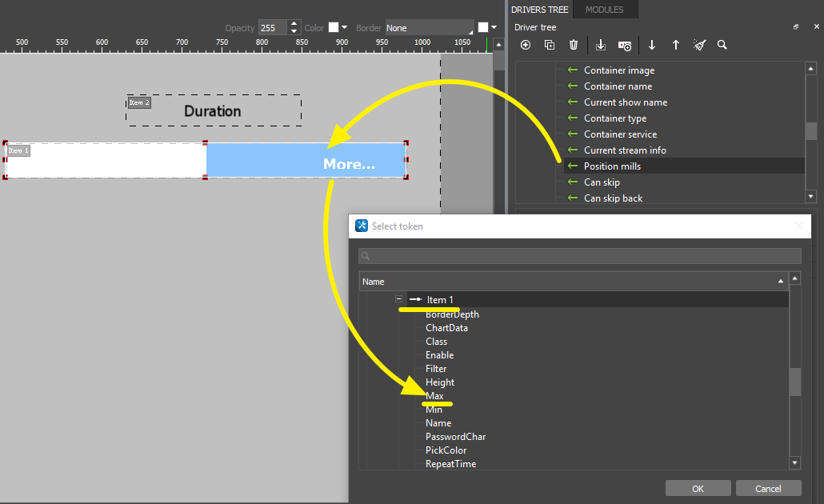The width and height of the screenshot is (824, 504).
Task: Delete driver using the trash icon
Action: (x=573, y=46)
